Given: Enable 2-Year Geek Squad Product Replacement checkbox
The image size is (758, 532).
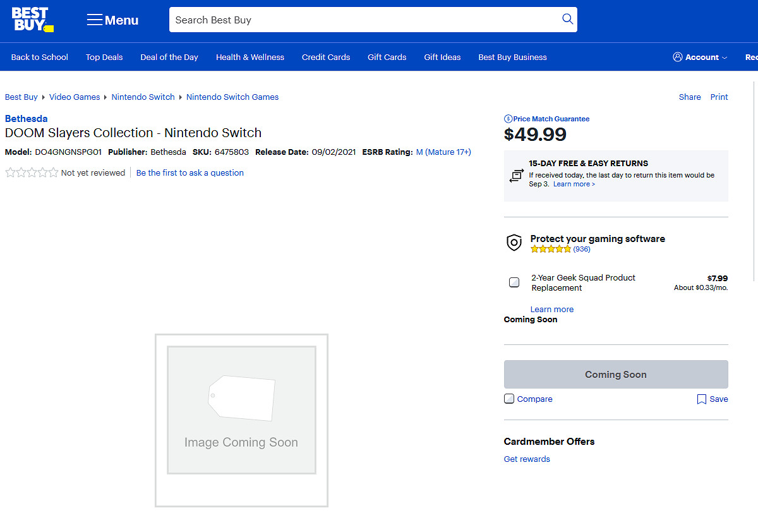Looking at the screenshot, I should point(514,282).
